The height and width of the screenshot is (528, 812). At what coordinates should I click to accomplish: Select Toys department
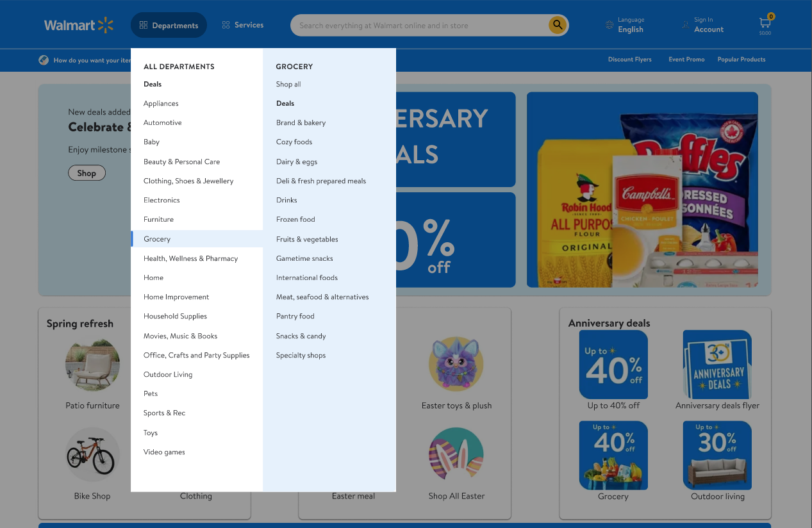coord(151,433)
